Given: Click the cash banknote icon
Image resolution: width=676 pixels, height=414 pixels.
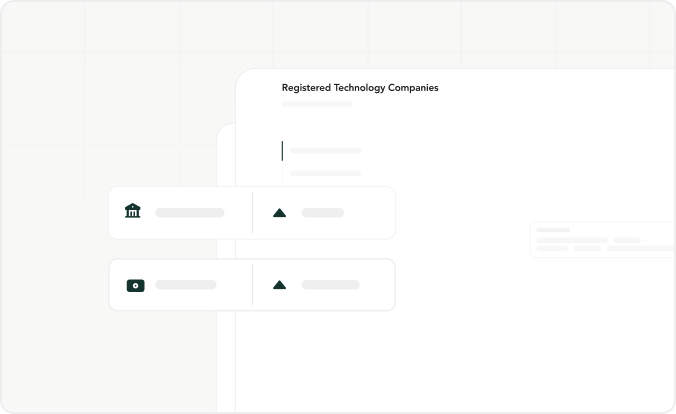Looking at the screenshot, I should [135, 285].
